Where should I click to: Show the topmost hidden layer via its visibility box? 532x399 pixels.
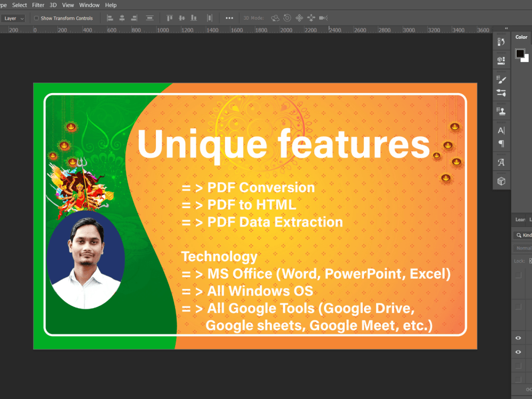pyautogui.click(x=518, y=275)
